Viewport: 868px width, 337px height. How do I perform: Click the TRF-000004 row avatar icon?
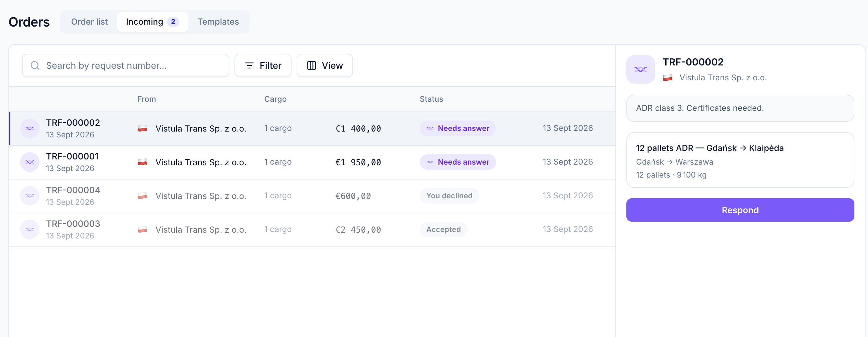tap(30, 196)
